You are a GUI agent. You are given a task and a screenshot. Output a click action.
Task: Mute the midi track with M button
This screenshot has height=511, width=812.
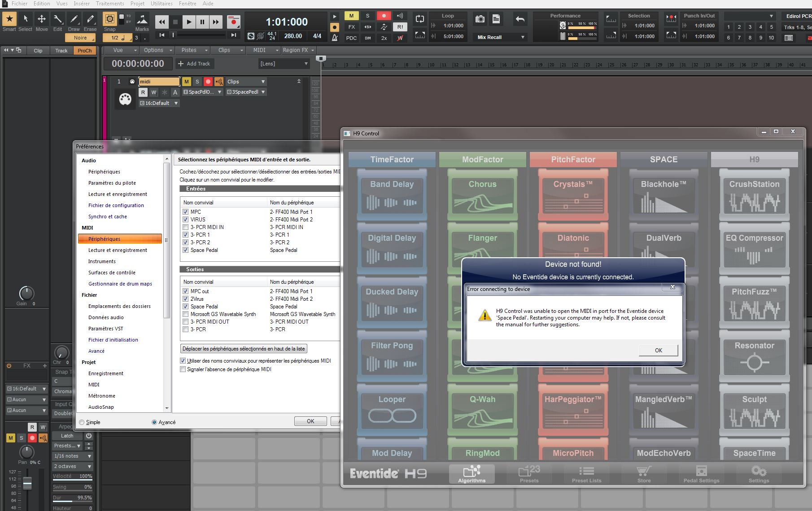(186, 82)
